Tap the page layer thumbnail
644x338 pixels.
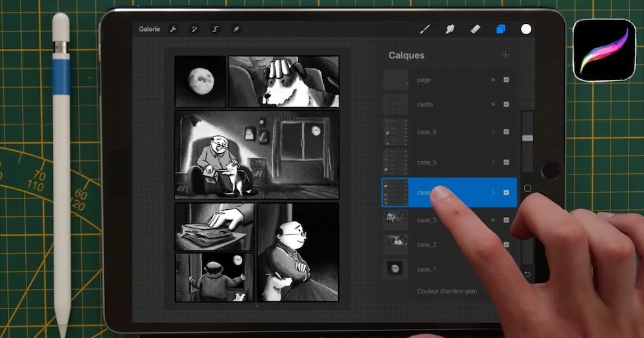pyautogui.click(x=395, y=80)
